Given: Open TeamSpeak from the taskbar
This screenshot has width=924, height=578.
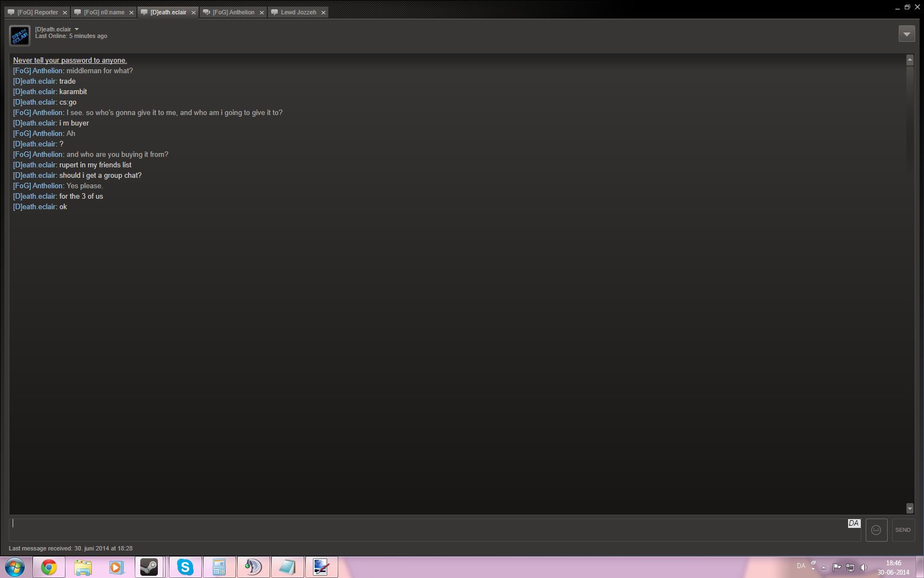Looking at the screenshot, I should 253,567.
